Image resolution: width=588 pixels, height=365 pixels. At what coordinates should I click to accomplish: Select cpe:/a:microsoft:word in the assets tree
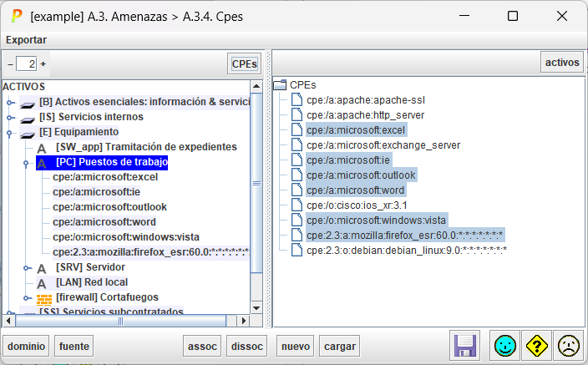tap(104, 222)
